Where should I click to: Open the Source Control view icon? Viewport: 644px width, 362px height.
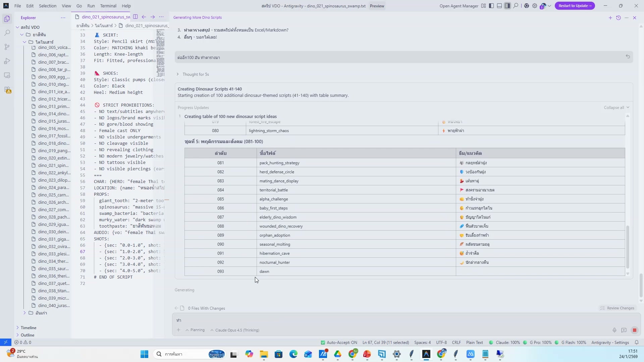click(x=7, y=47)
